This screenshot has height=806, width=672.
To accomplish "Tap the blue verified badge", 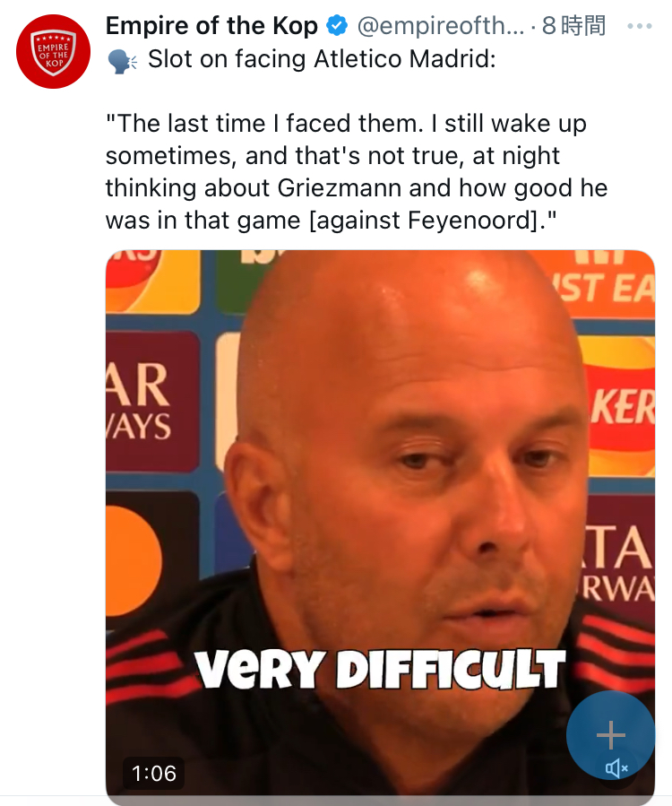I will point(337,26).
